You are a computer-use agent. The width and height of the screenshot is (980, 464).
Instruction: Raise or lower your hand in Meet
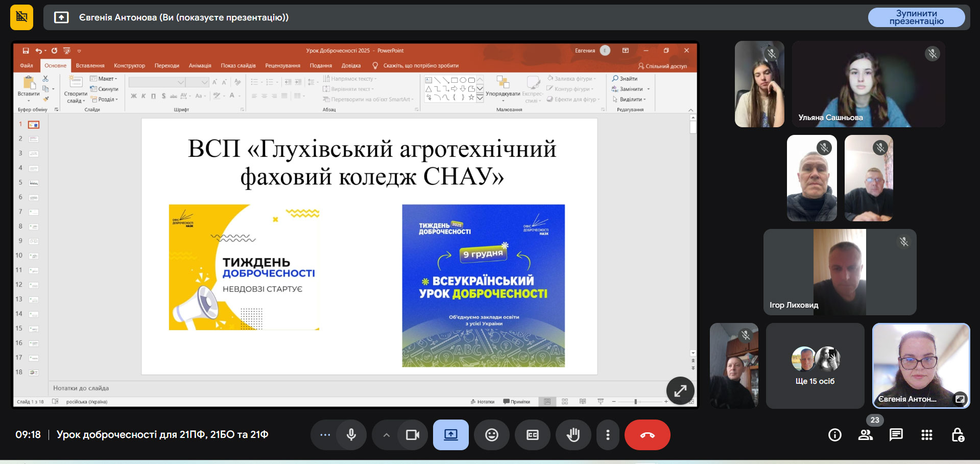pyautogui.click(x=573, y=435)
